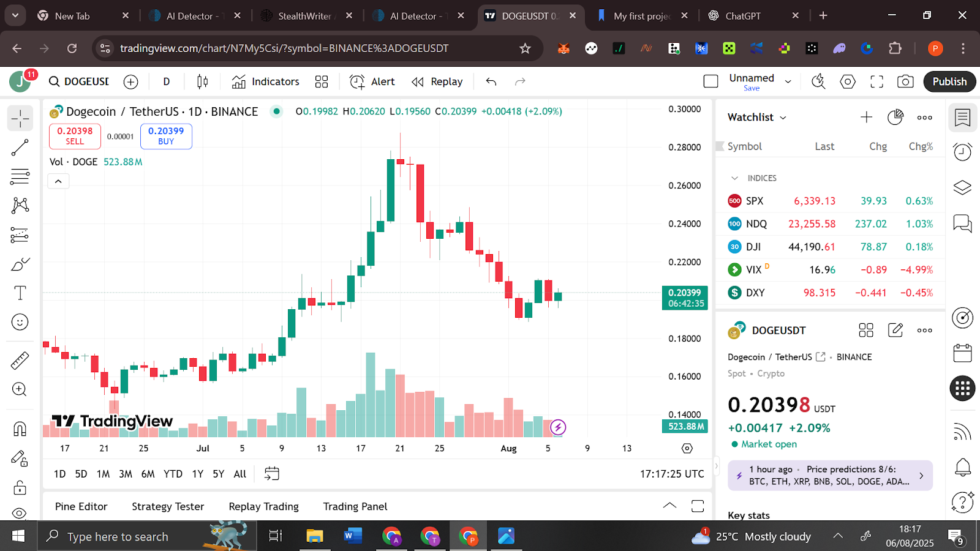Open the layout setup square icon
The height and width of the screenshot is (551, 980).
tap(711, 81)
